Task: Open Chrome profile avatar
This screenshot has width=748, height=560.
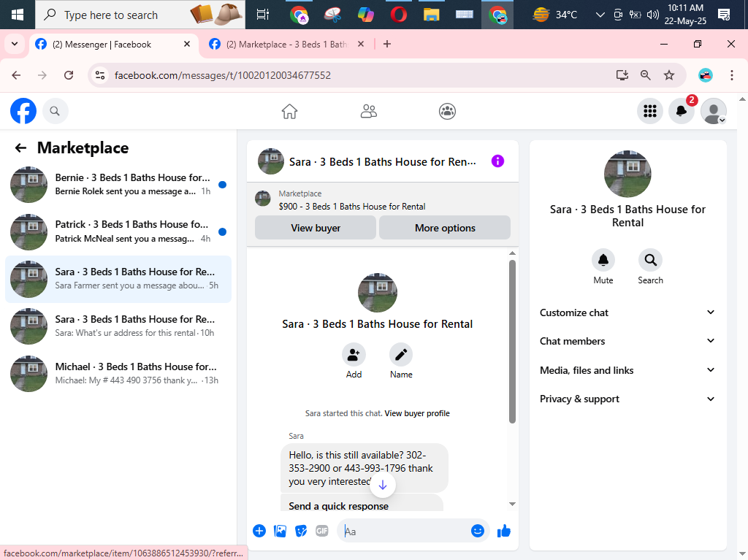Action: [706, 75]
